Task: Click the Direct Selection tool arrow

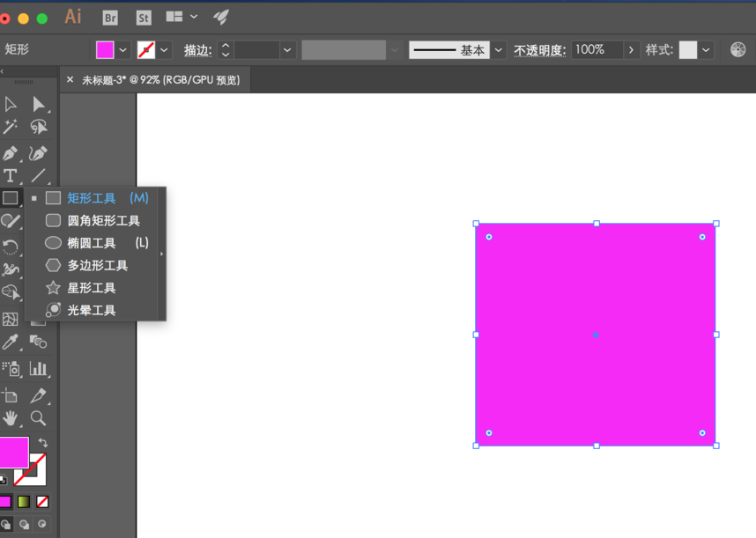Action: (38, 104)
